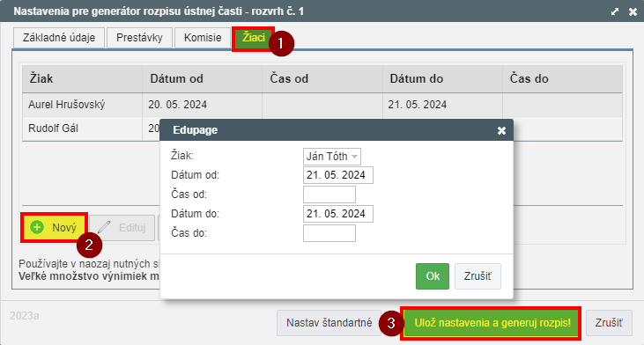Screen dimensions: 644x345
Task: Click the bottom-right Zrušiť button
Action: (x=609, y=323)
